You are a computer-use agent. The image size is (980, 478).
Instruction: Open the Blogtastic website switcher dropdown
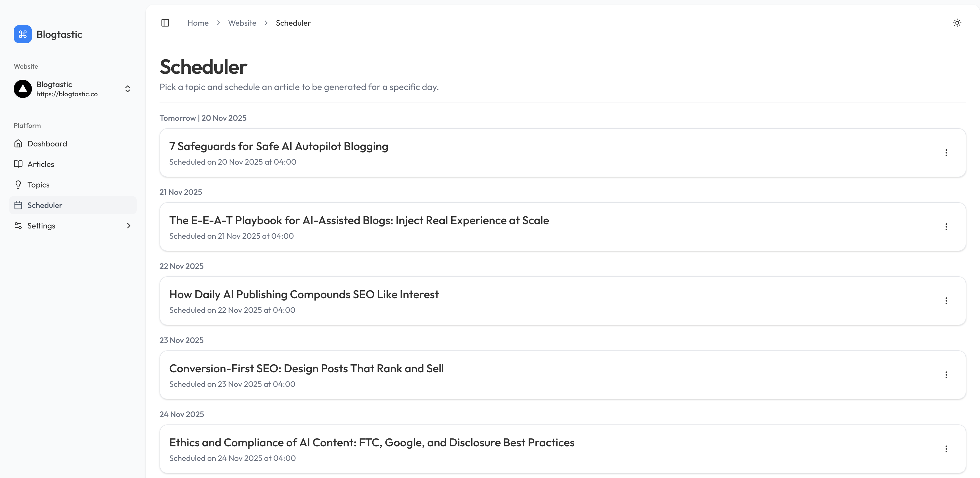click(x=127, y=89)
